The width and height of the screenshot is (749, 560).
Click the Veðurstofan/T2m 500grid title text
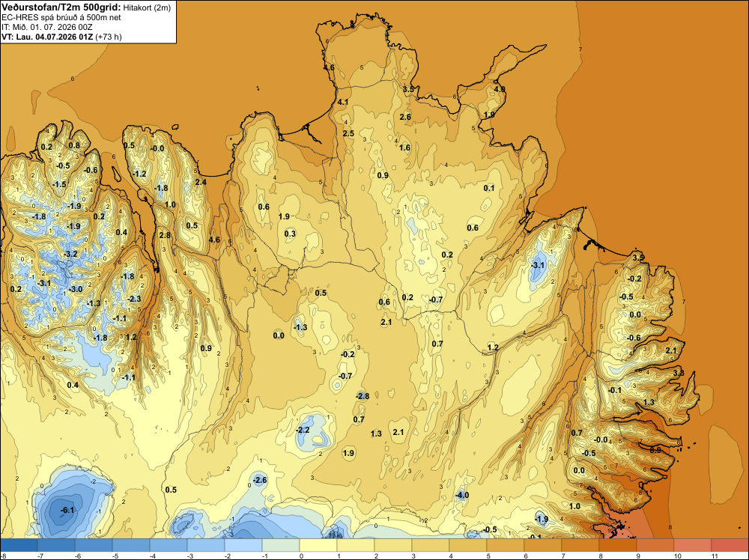pyautogui.click(x=61, y=7)
